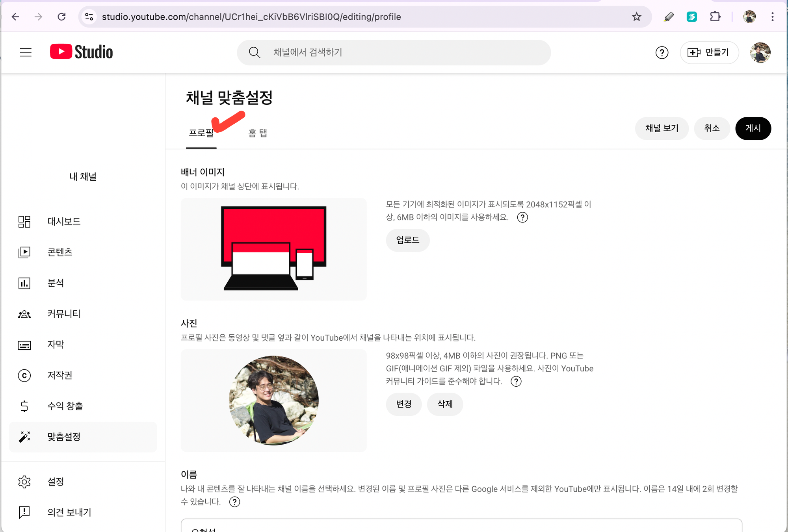Open the Chrome profile avatar in toolbar

coord(749,17)
